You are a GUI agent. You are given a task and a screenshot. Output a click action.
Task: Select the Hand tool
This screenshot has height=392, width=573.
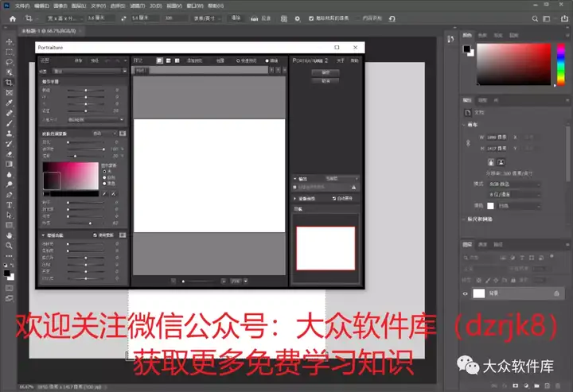coord(9,236)
